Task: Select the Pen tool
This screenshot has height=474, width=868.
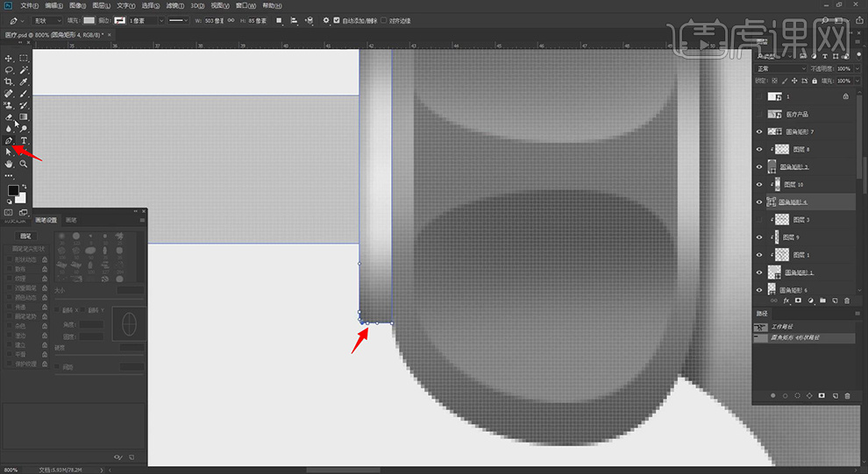Action: (x=8, y=140)
